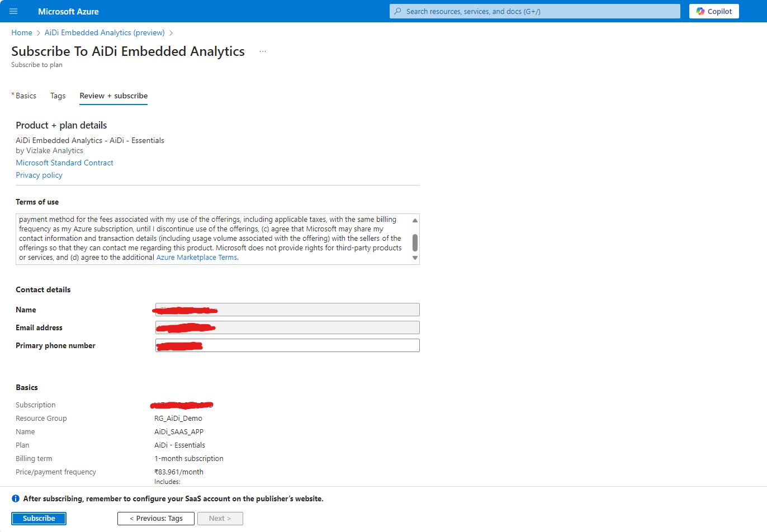This screenshot has height=532, width=767.
Task: Click the 'Includes:' text under price
Action: [167, 482]
